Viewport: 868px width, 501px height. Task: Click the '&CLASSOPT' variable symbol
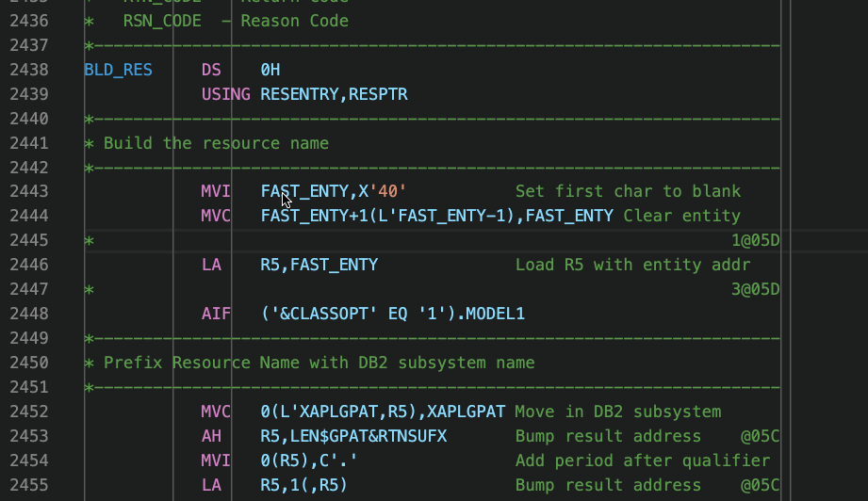click(x=324, y=314)
